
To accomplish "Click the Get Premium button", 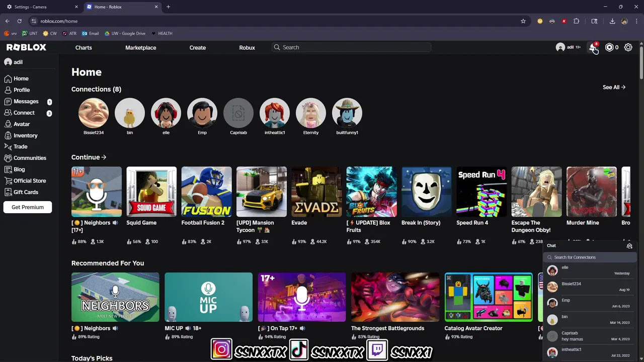I will pos(28,207).
